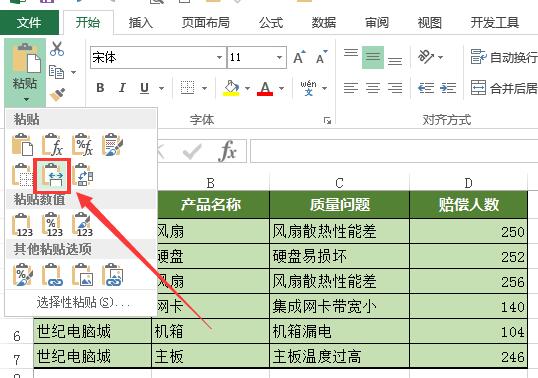Open the 公式 ribbon tab
The width and height of the screenshot is (538, 378).
pyautogui.click(x=271, y=23)
